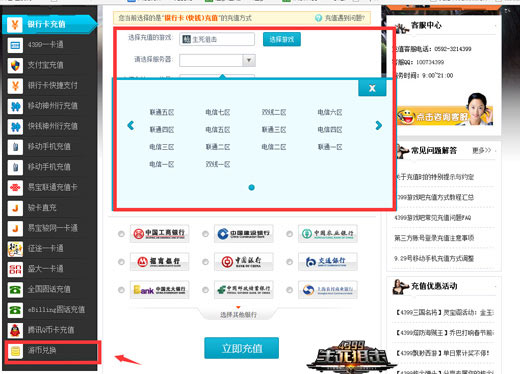Click the 征途一卡通 icon
Viewport: 520px width, 374px height.
pos(15,249)
